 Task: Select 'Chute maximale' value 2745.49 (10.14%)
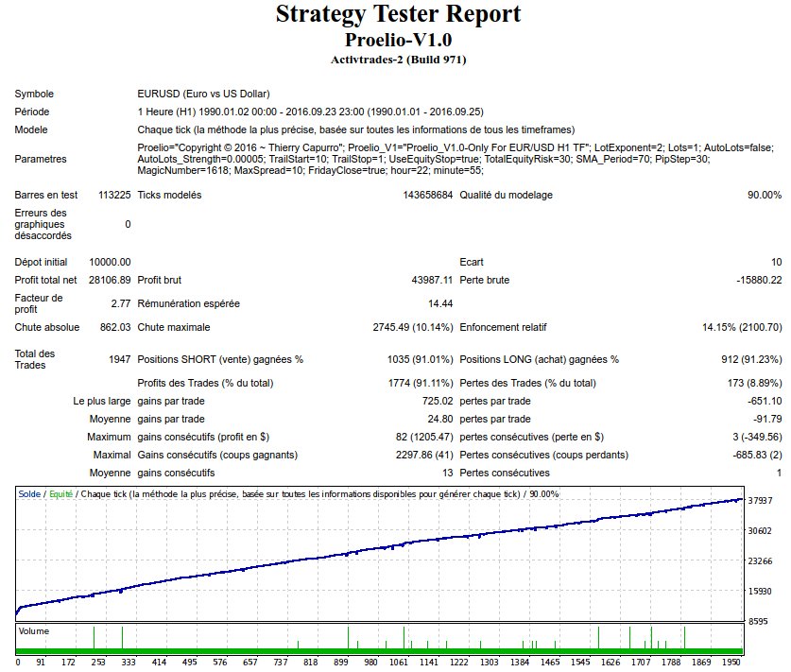[413, 327]
